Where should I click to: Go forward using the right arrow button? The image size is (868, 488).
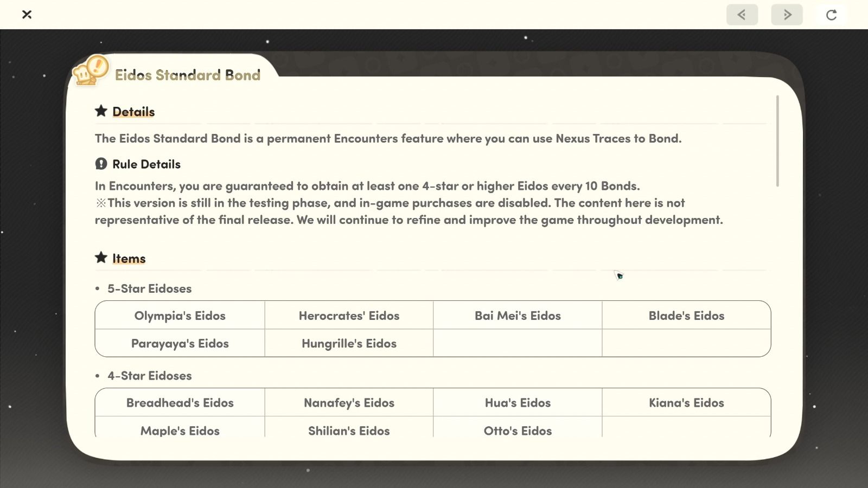click(x=787, y=15)
